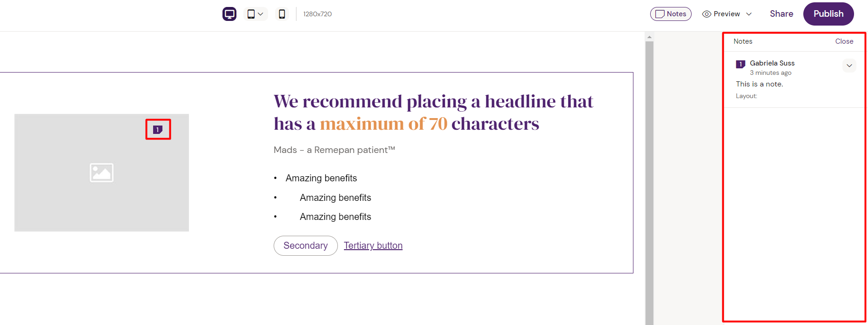Click note badge 1 beside Gabriela Suss
Viewport: 868px width, 325px height.
(x=740, y=64)
